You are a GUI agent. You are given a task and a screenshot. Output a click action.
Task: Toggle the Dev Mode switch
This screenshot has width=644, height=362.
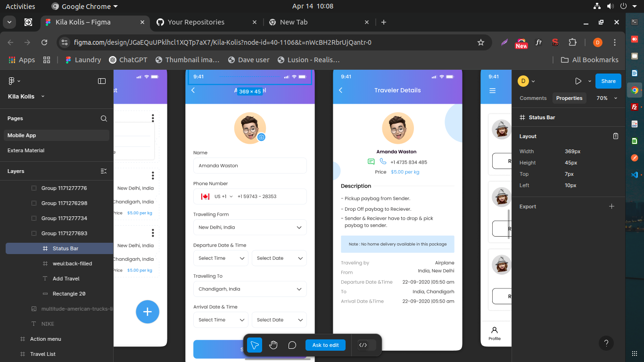(x=367, y=345)
